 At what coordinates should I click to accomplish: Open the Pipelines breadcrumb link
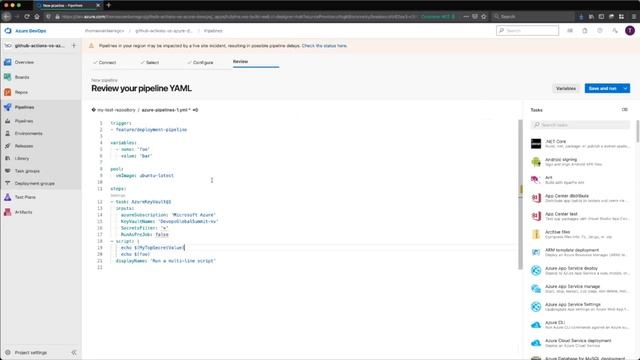213,31
